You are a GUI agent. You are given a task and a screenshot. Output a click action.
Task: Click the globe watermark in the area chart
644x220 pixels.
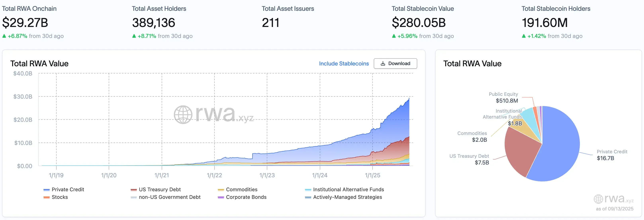[x=183, y=115]
